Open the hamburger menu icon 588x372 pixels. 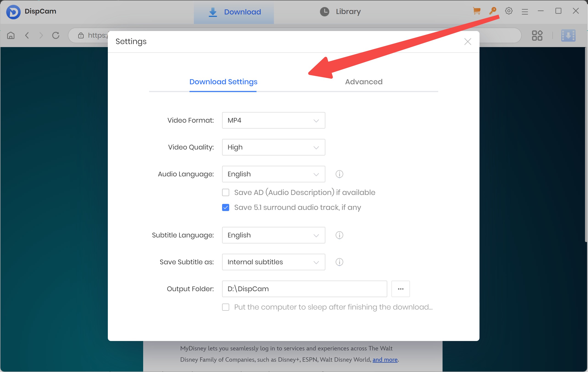point(525,11)
